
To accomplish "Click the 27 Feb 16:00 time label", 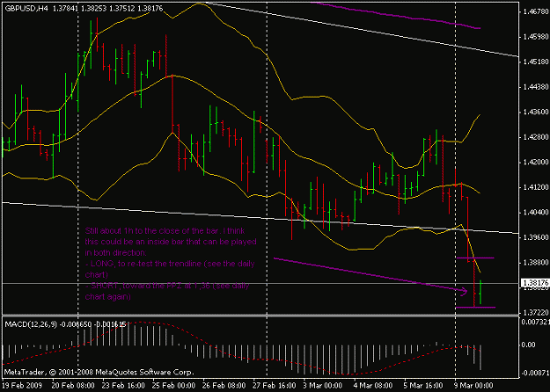I will tap(275, 385).
